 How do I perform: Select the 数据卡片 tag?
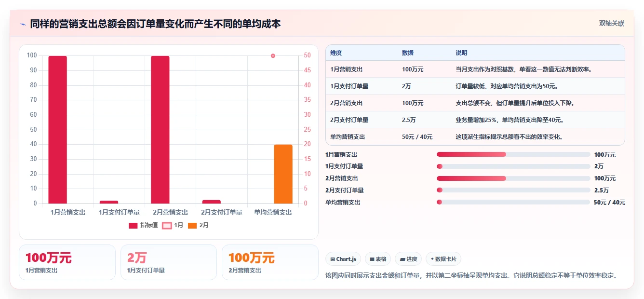[443, 259]
